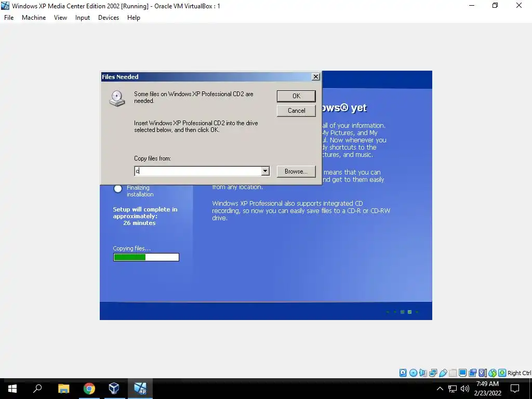Click Cancel in Files Needed dialog
Viewport: 532px width, 399px height.
296,111
